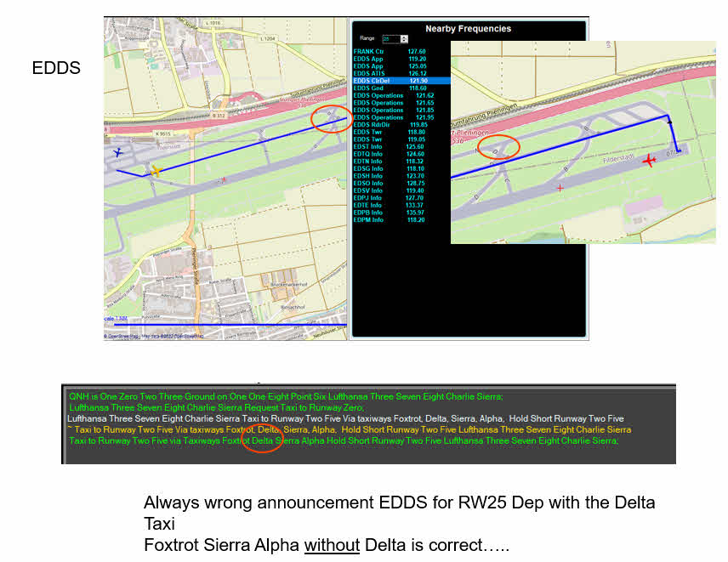This screenshot has height=562, width=728.
Task: Click the blue aircraft icon on the apron
Action: pos(118,152)
